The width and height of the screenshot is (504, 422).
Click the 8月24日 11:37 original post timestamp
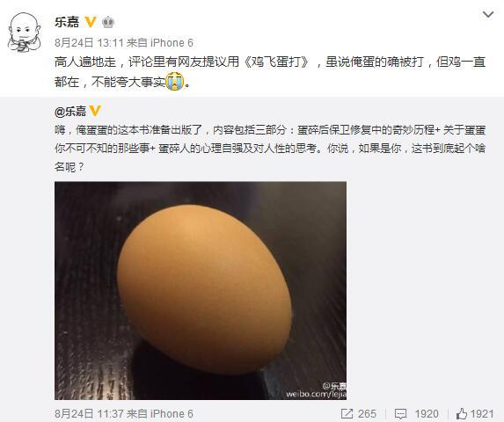point(89,414)
